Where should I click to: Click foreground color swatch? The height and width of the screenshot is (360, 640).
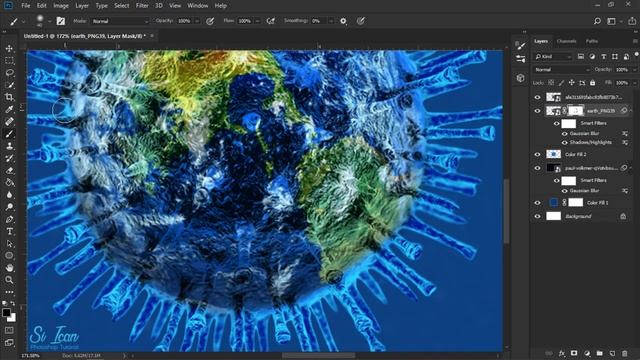[x=6, y=313]
